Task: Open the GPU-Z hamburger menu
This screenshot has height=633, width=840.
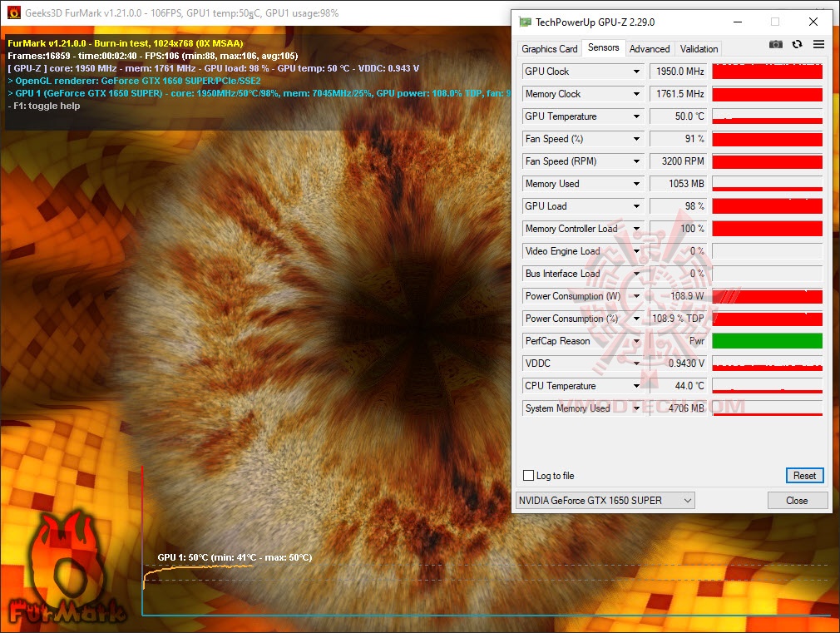Action: pyautogui.click(x=818, y=44)
